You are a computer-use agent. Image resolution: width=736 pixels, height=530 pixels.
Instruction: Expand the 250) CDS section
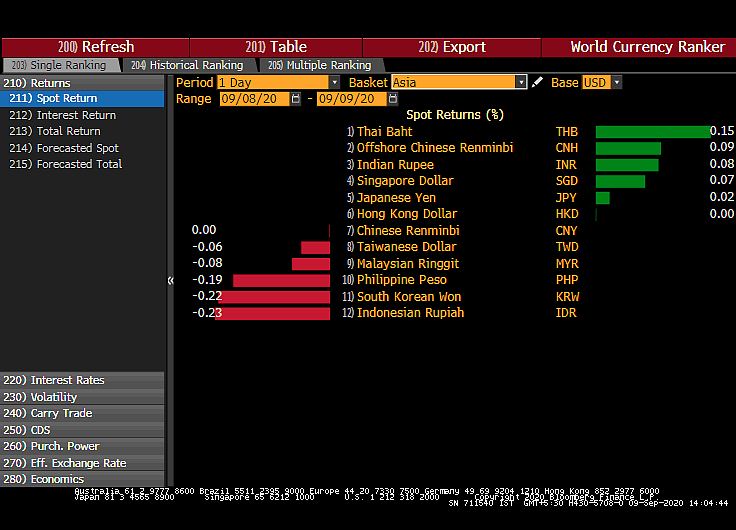pyautogui.click(x=82, y=430)
